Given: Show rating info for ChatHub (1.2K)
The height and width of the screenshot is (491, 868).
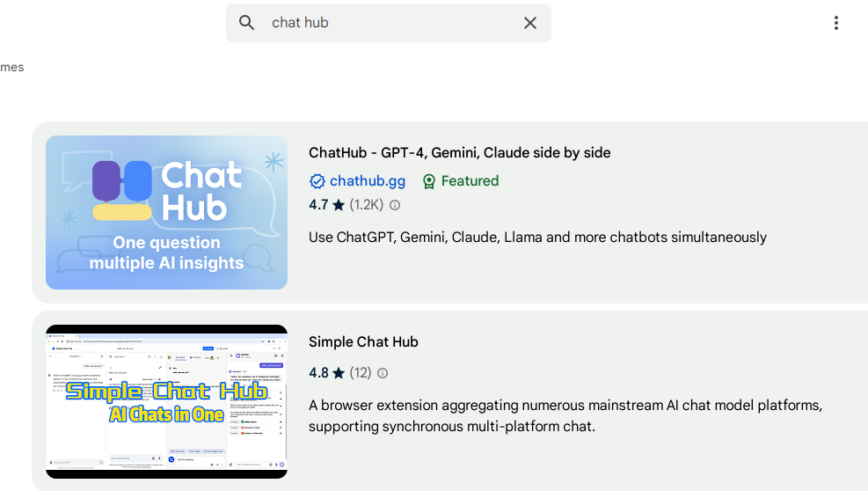Looking at the screenshot, I should (395, 205).
